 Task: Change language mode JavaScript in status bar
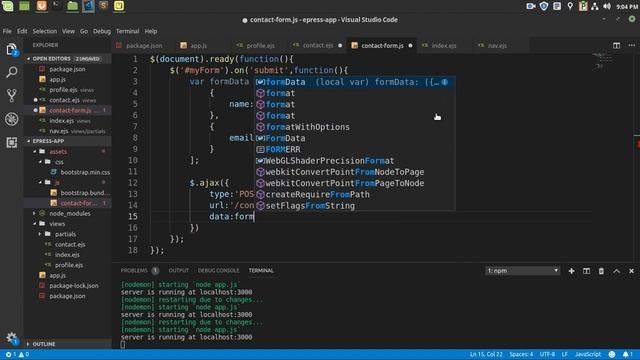click(588, 354)
